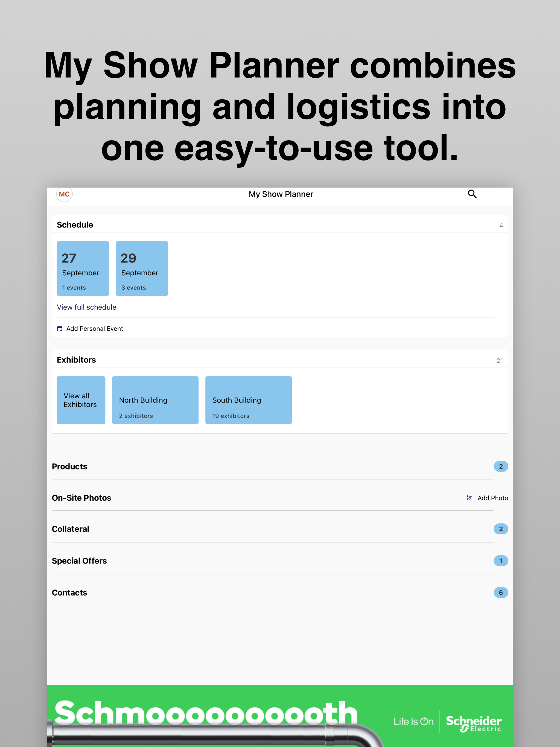Open North Building exhibitors tile

click(155, 400)
